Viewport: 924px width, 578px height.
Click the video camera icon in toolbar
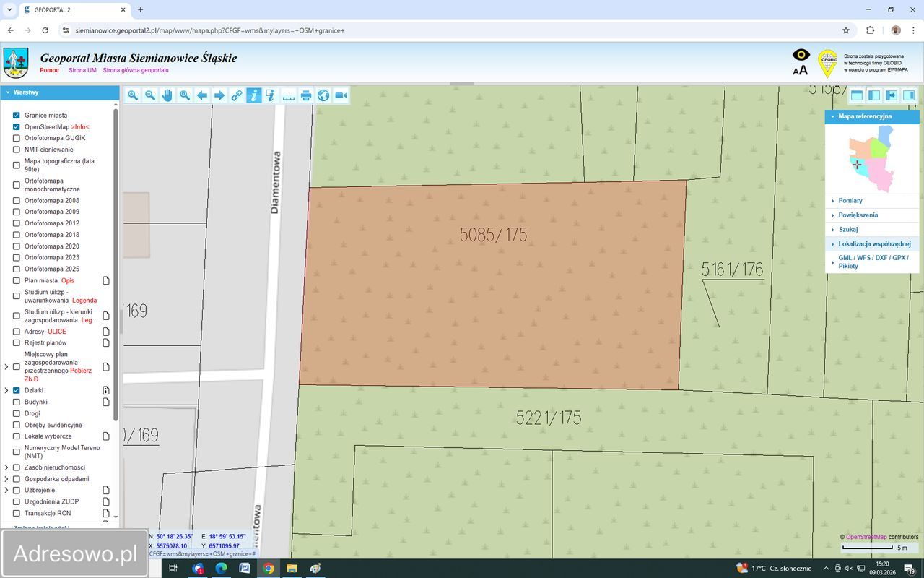(x=341, y=95)
